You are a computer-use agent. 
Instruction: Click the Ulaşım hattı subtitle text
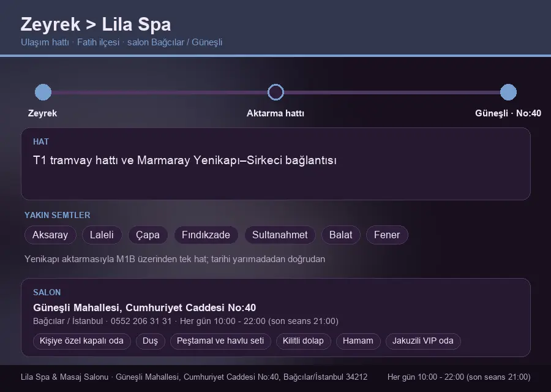coord(121,42)
